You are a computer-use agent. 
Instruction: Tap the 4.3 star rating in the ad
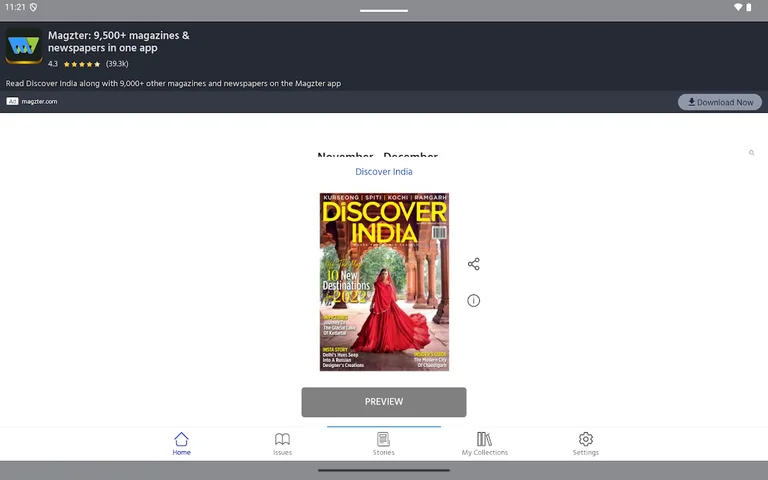(88, 64)
